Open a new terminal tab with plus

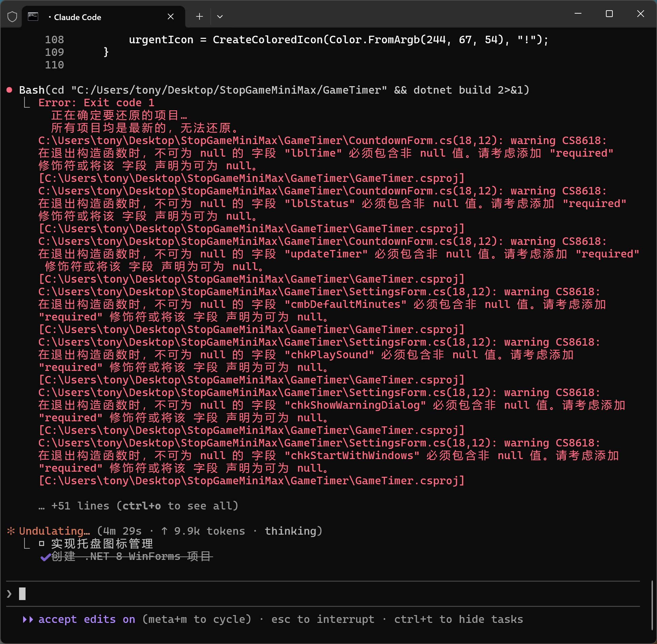click(199, 16)
